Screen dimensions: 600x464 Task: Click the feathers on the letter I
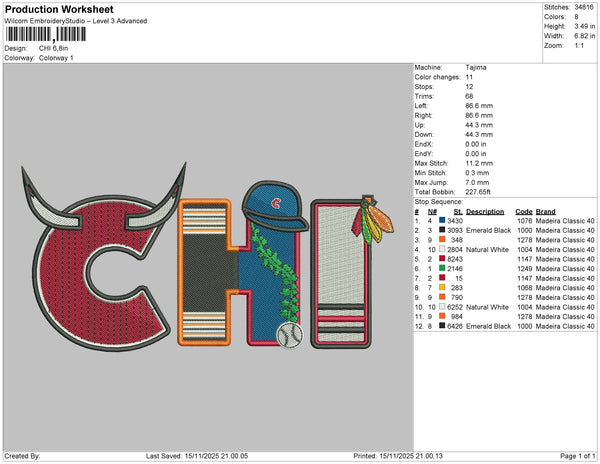[372, 220]
